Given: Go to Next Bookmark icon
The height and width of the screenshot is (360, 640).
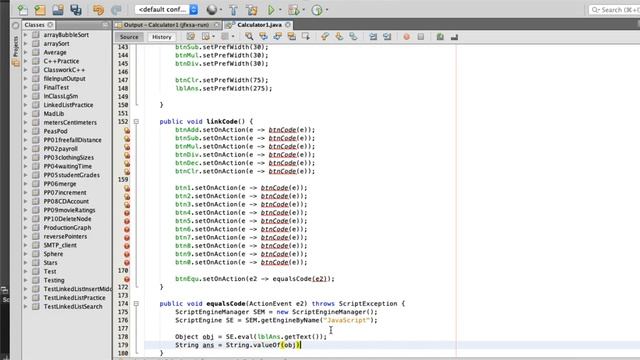Looking at the screenshot, I should pos(339,37).
